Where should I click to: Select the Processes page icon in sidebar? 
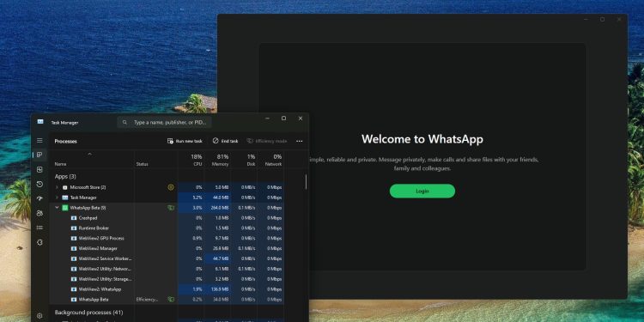point(39,155)
